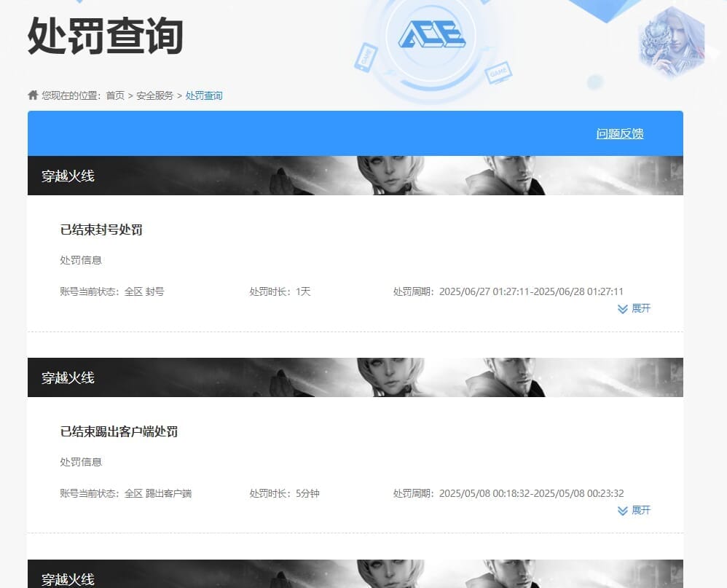Image resolution: width=727 pixels, height=588 pixels.
Task: Open 安全服务 breadcrumb link
Action: point(155,95)
